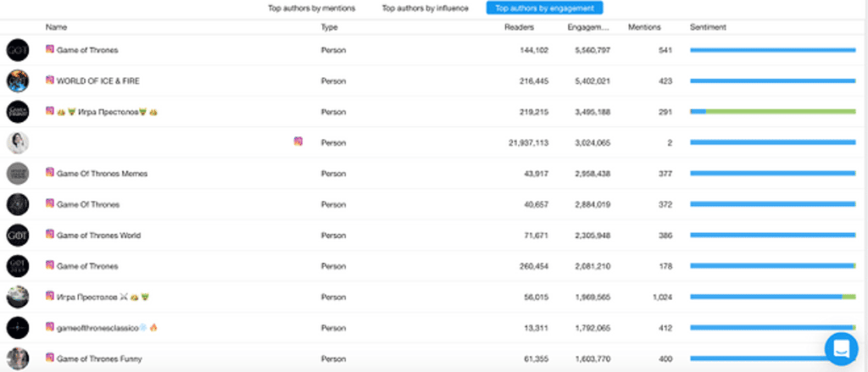Open Игра Престолов author with 219,215 readers
The height and width of the screenshot is (372, 868).
[x=107, y=112]
